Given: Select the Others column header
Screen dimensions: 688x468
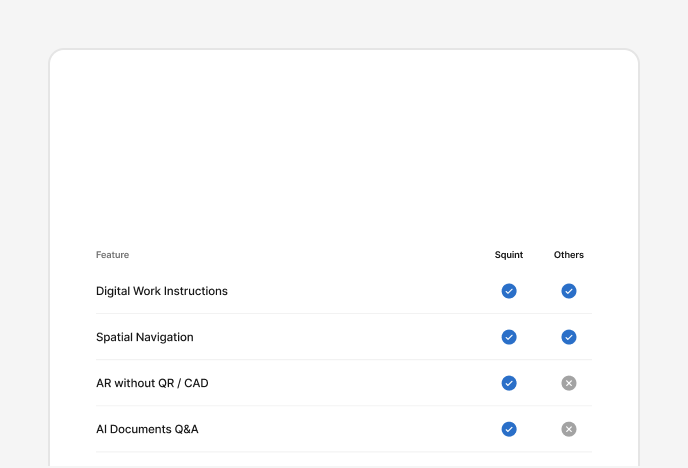Looking at the screenshot, I should tap(569, 255).
